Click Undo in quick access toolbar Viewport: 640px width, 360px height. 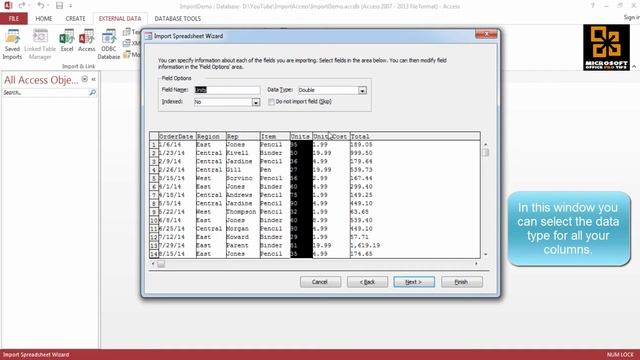pyautogui.click(x=40, y=6)
